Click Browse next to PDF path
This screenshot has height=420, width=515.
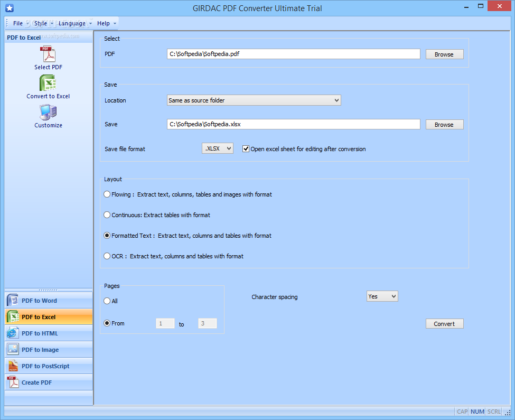pyautogui.click(x=444, y=54)
